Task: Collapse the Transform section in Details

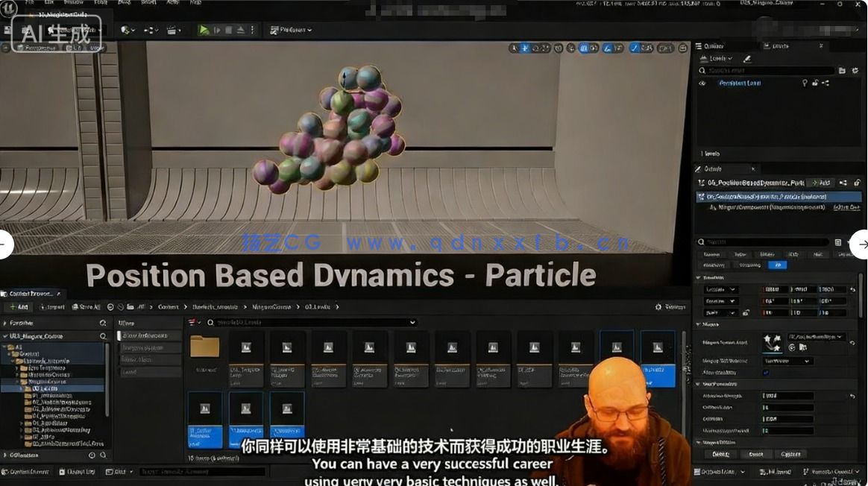Action: click(699, 278)
